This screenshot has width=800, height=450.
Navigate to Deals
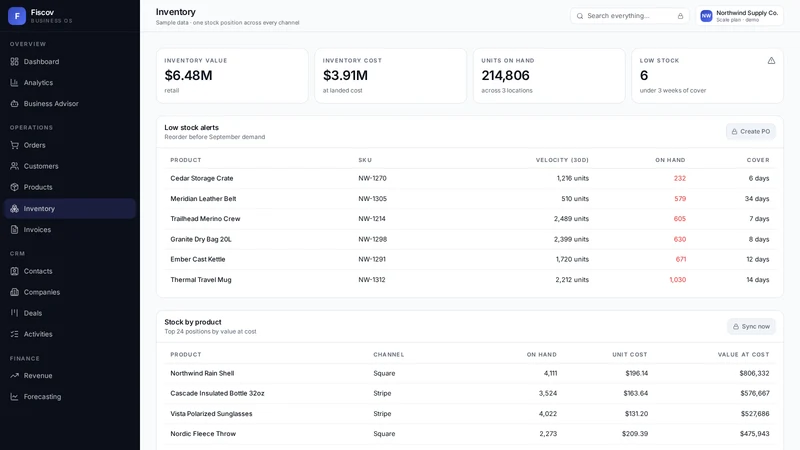70,313
